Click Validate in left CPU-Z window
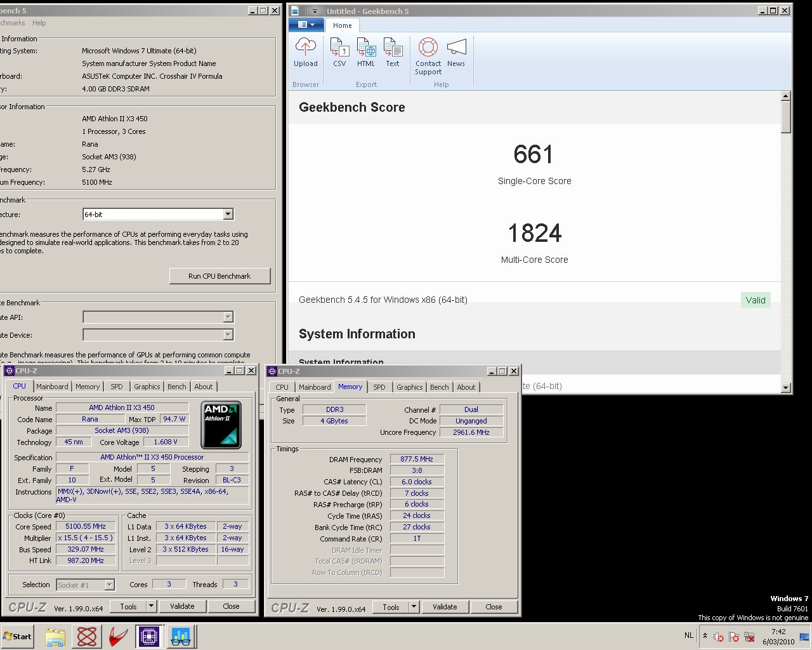 pyautogui.click(x=182, y=606)
